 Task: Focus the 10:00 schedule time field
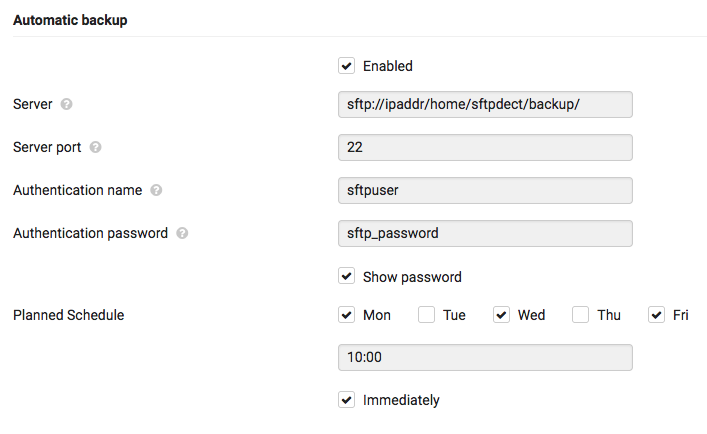click(x=485, y=357)
